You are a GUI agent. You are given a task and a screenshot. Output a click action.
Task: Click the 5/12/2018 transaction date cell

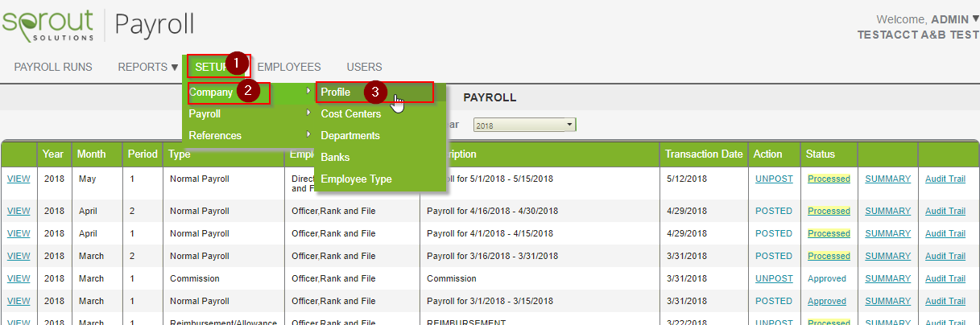[x=686, y=179]
